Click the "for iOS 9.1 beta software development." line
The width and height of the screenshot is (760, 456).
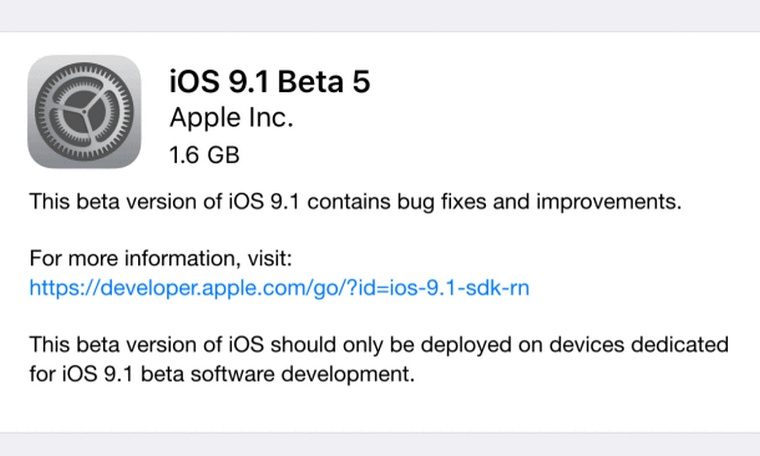pyautogui.click(x=221, y=376)
